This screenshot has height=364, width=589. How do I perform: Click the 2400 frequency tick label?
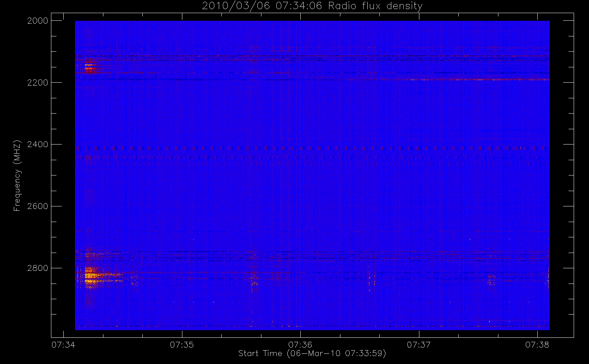38,145
